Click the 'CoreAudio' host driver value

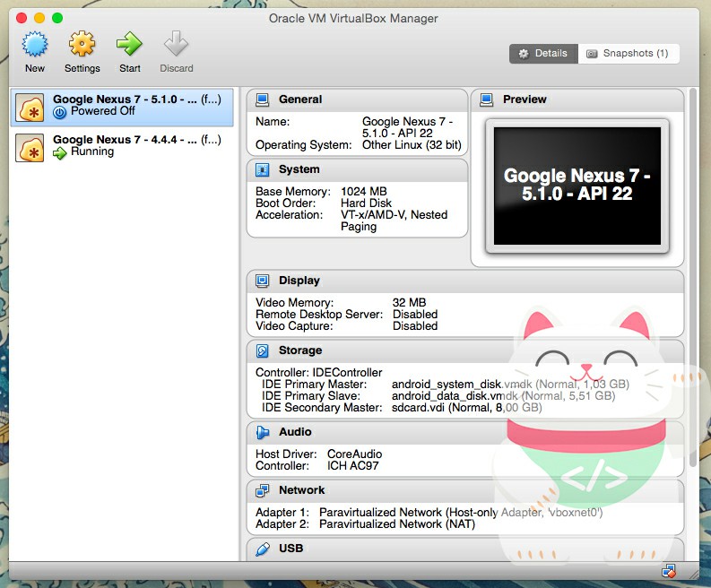click(354, 454)
